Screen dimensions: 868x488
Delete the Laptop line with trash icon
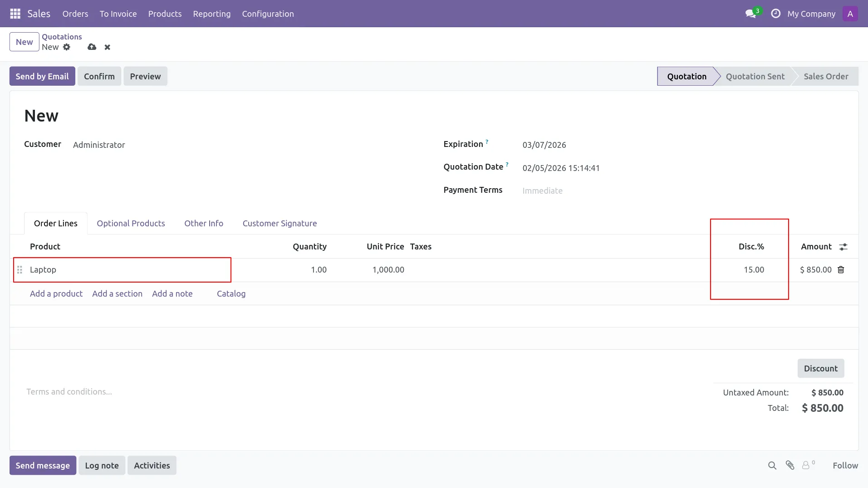[x=841, y=270]
